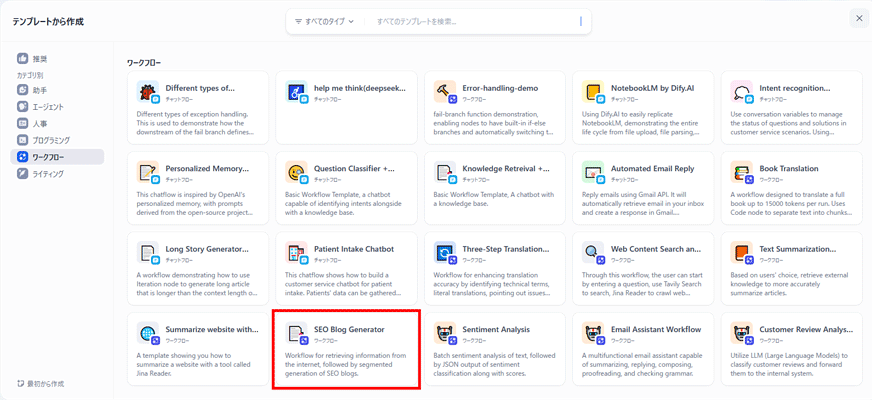The width and height of the screenshot is (872, 400).
Task: Pick the Sentiment Analysis template card
Action: tap(495, 349)
